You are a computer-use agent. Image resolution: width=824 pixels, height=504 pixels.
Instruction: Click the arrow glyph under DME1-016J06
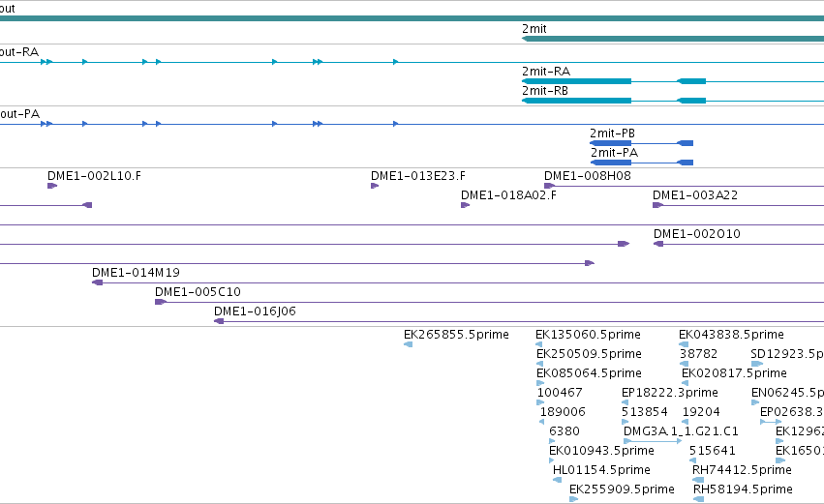[x=219, y=321]
